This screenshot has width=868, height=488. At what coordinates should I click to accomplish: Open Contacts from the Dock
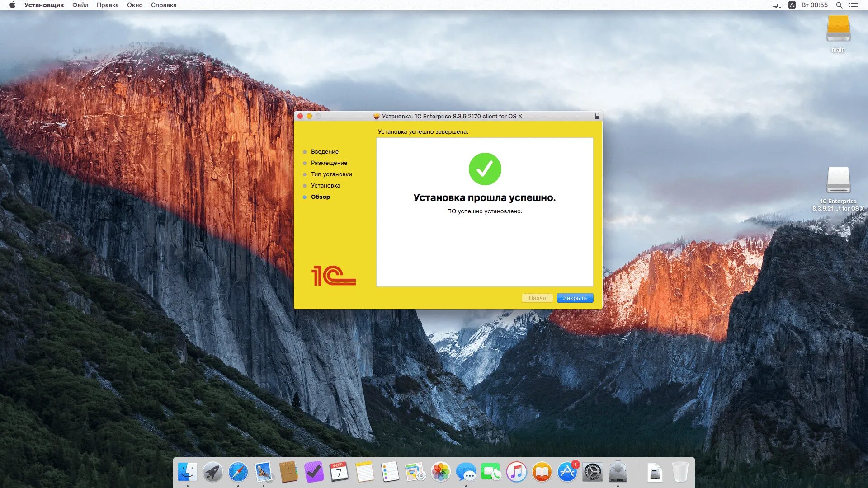[288, 472]
